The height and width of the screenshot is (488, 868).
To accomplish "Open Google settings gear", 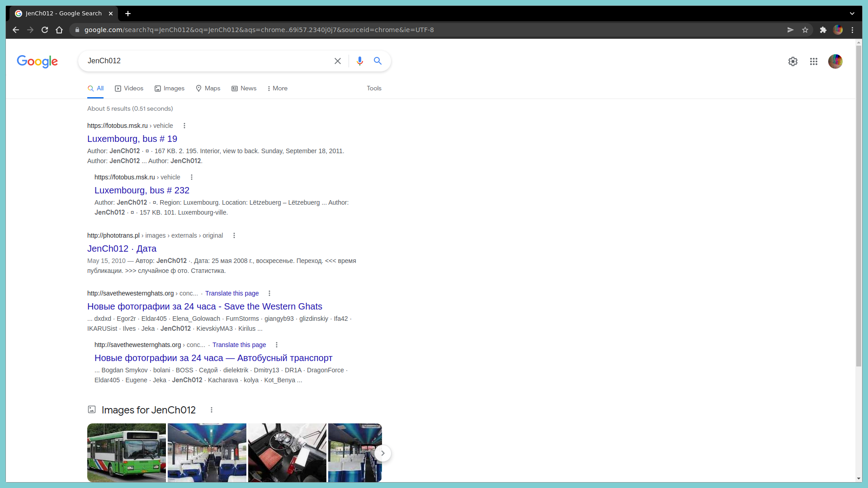I will pyautogui.click(x=793, y=61).
